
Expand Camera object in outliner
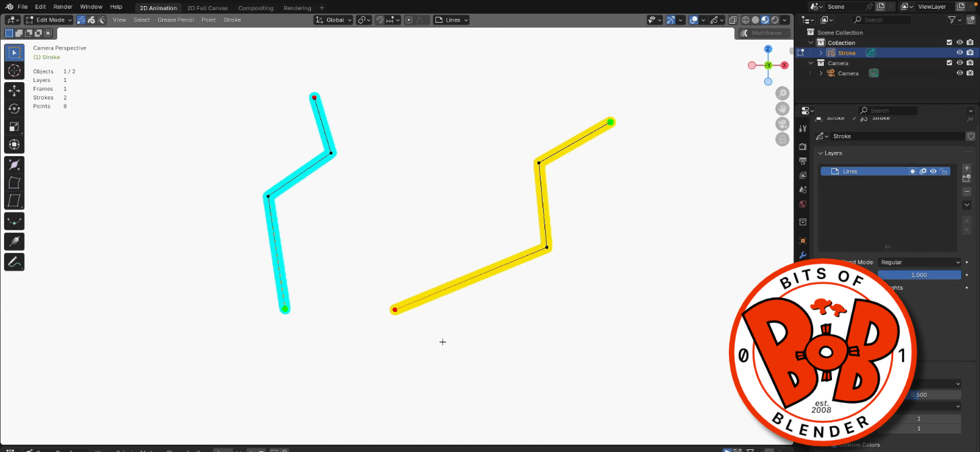tap(821, 73)
